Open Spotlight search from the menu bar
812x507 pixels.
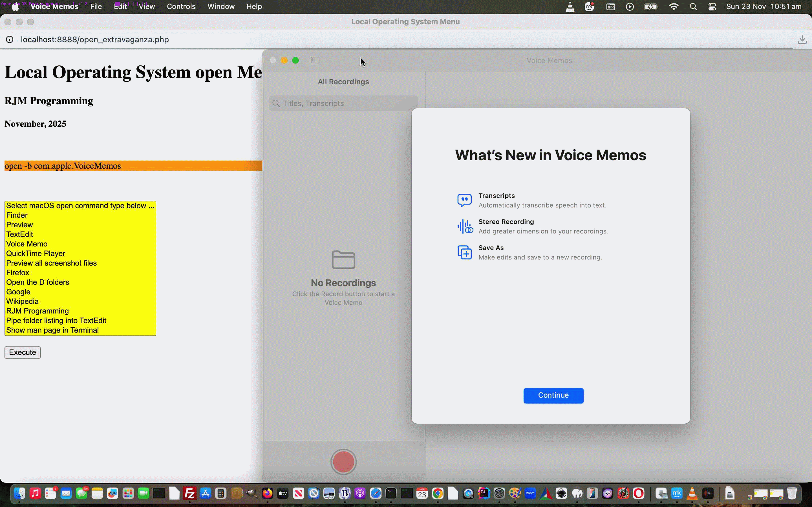[x=694, y=7]
